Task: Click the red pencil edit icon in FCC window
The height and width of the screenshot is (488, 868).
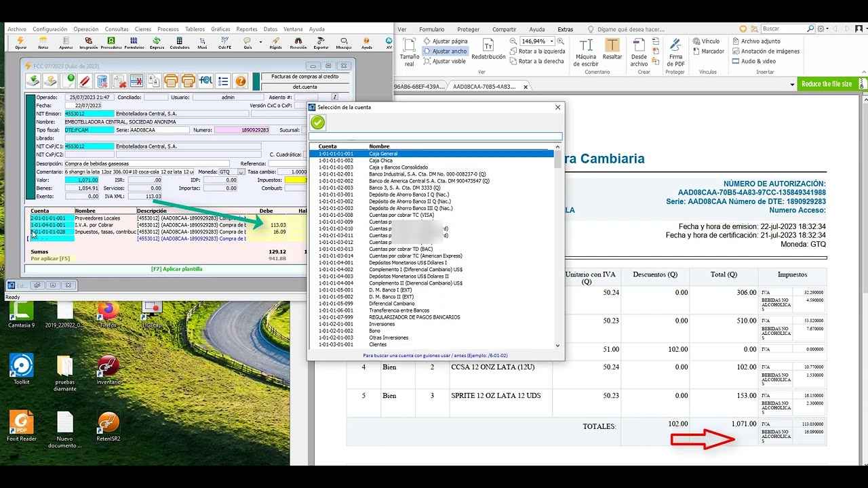Action: [x=85, y=81]
